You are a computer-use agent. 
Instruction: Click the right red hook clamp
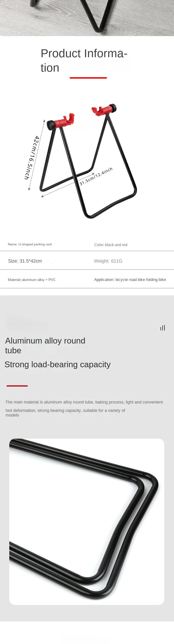[101, 110]
